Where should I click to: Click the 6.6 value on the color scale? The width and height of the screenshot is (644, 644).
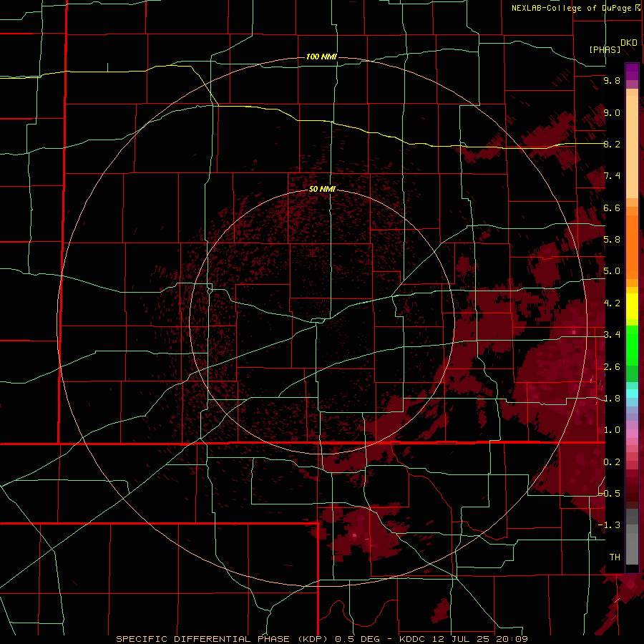(612, 208)
